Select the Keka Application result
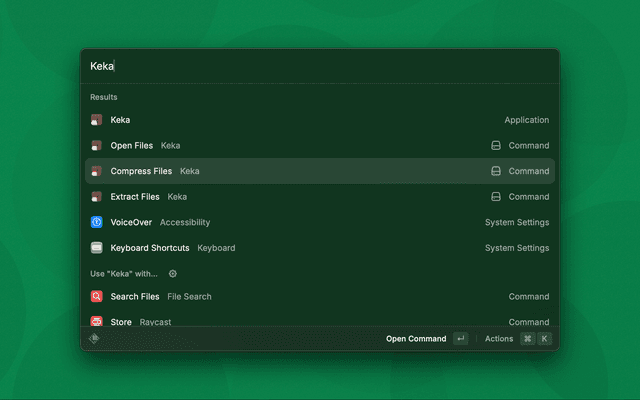This screenshot has width=640, height=400. [320, 120]
